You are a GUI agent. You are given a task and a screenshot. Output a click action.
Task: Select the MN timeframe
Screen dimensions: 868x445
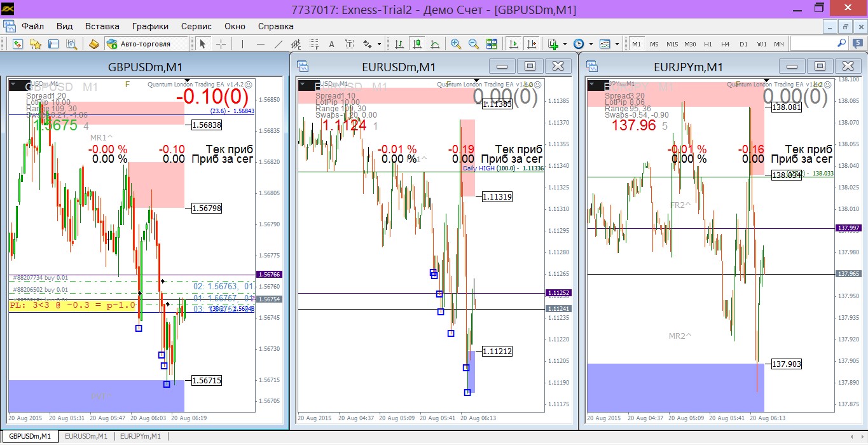click(779, 44)
